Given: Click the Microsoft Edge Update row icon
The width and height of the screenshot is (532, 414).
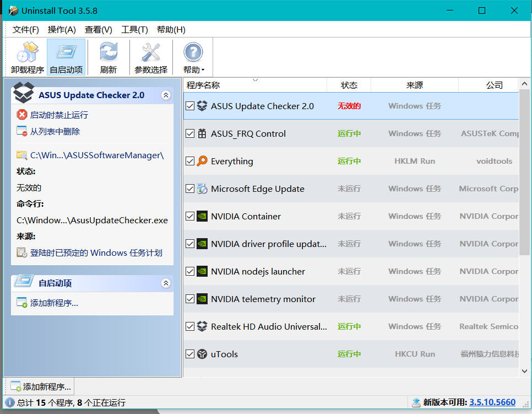Looking at the screenshot, I should click(x=202, y=189).
